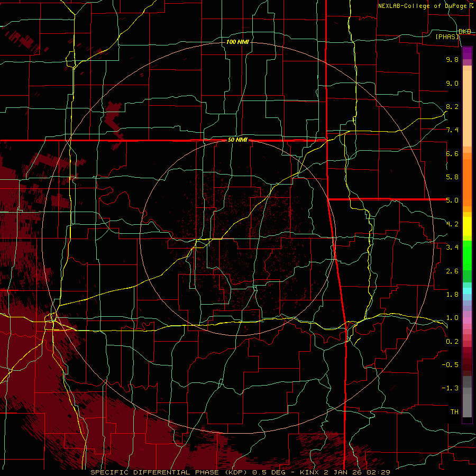Viewport: 476px width, 476px height.
Task: Click the "[PHAS]" label above the color scale
Action: pos(447,36)
